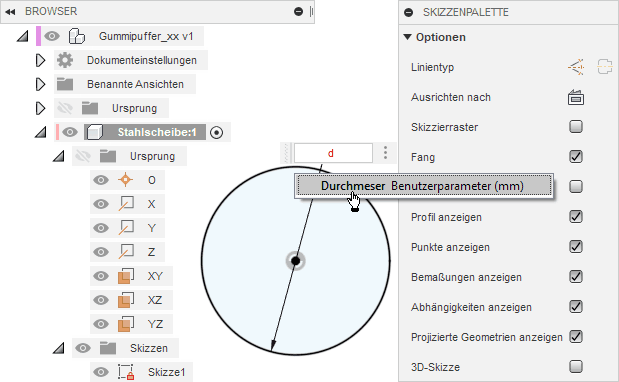The width and height of the screenshot is (619, 382).
Task: Collapse the Optionen section
Action: pos(408,37)
